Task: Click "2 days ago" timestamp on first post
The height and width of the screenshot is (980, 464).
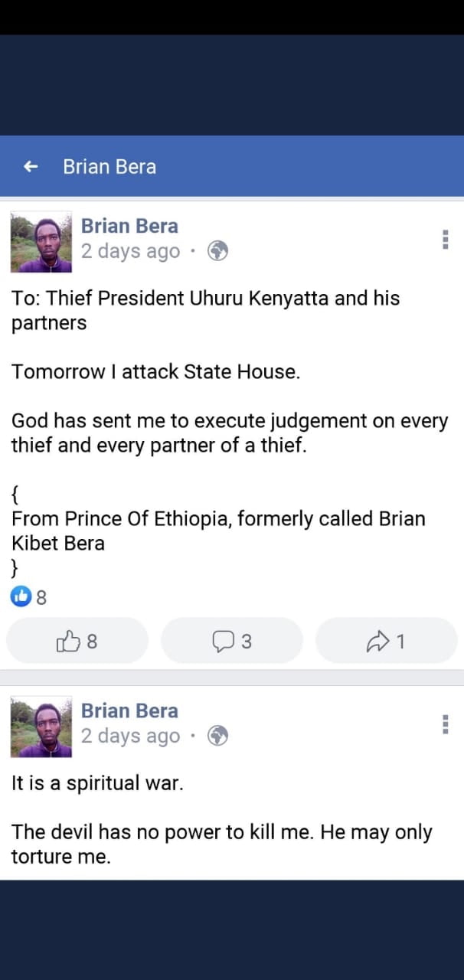Action: [130, 251]
